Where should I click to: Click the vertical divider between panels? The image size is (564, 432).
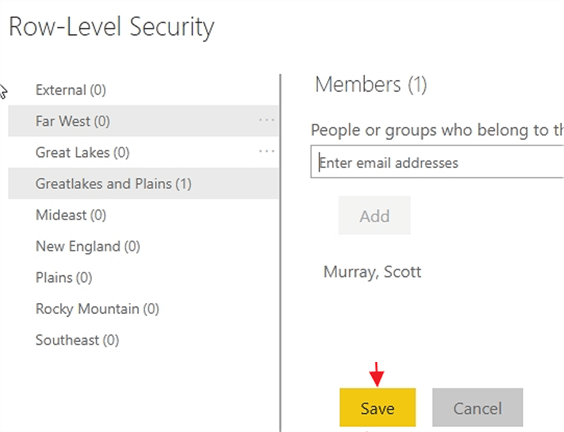(280, 253)
